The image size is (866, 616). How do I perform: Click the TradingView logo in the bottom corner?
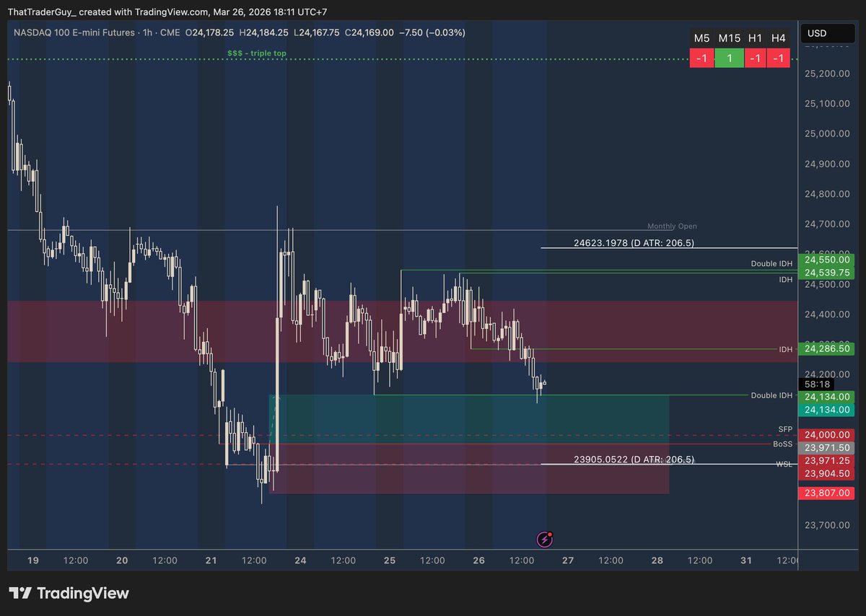click(x=69, y=593)
